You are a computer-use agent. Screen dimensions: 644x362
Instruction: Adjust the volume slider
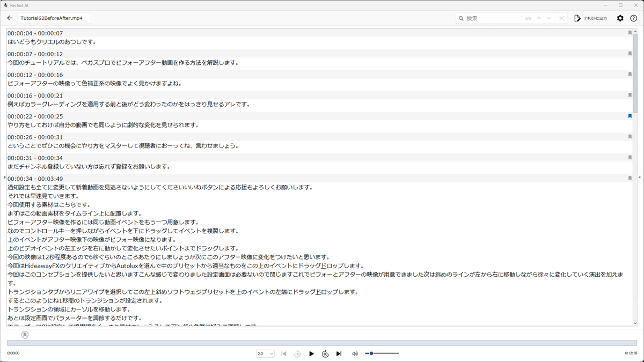pyautogui.click(x=382, y=353)
